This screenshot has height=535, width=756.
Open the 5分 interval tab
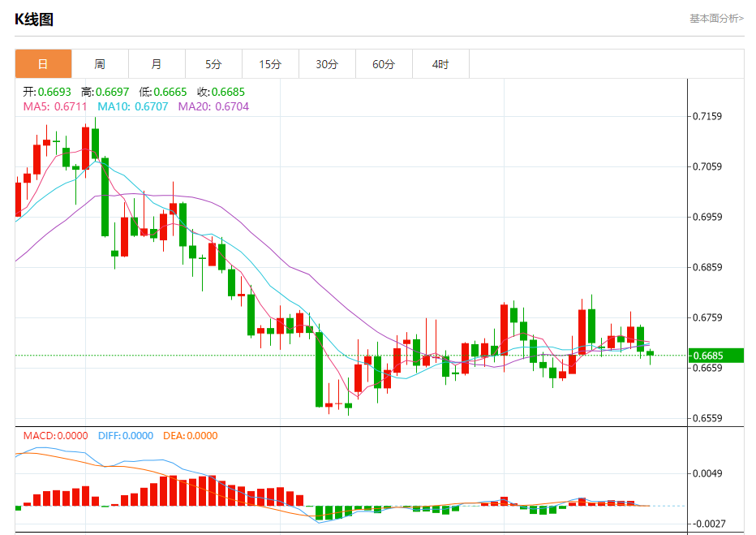pos(213,63)
